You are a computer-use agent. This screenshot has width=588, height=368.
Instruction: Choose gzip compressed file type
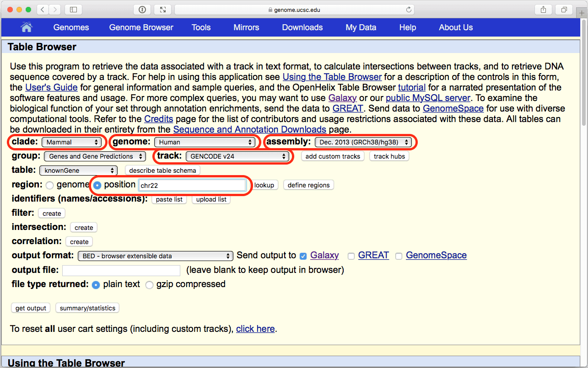[149, 285]
